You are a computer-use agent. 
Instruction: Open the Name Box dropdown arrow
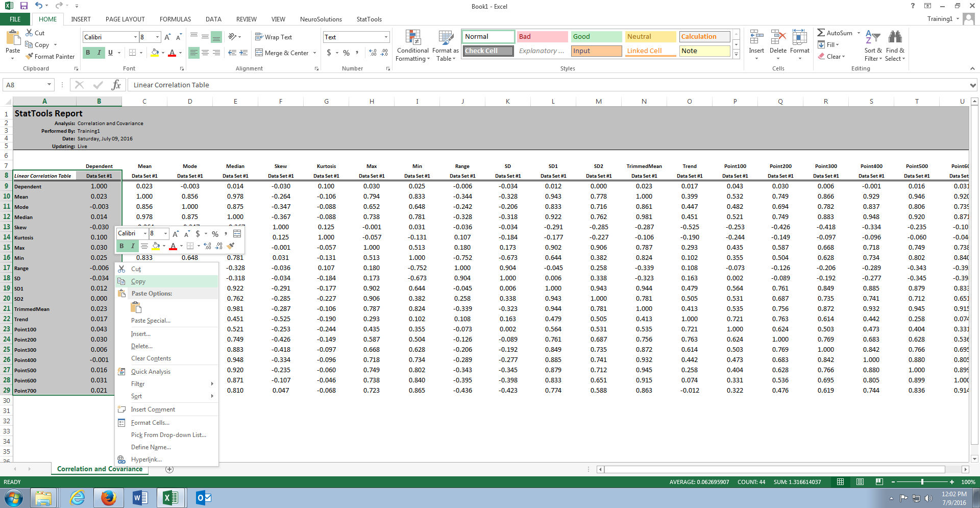coord(49,85)
